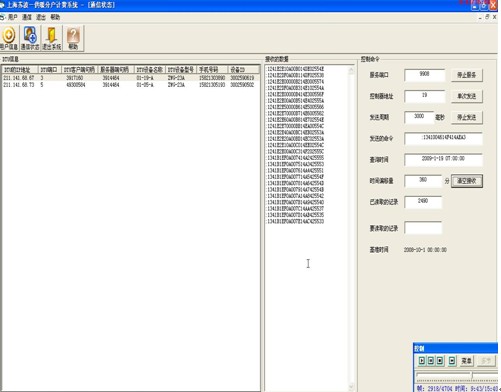The image size is (501, 392).
Task: Click the 停止服务 button
Action: [467, 75]
